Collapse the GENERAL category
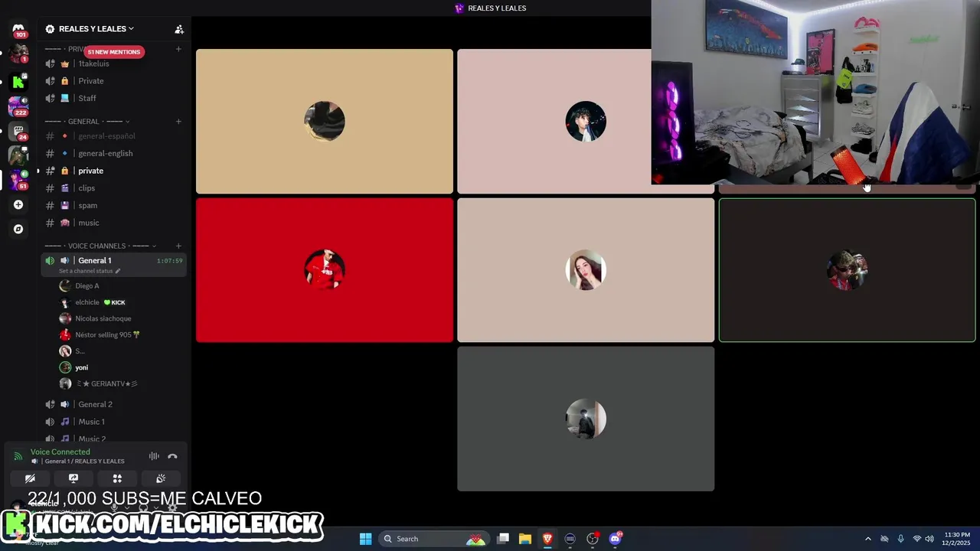This screenshot has height=551, width=980. 87,122
